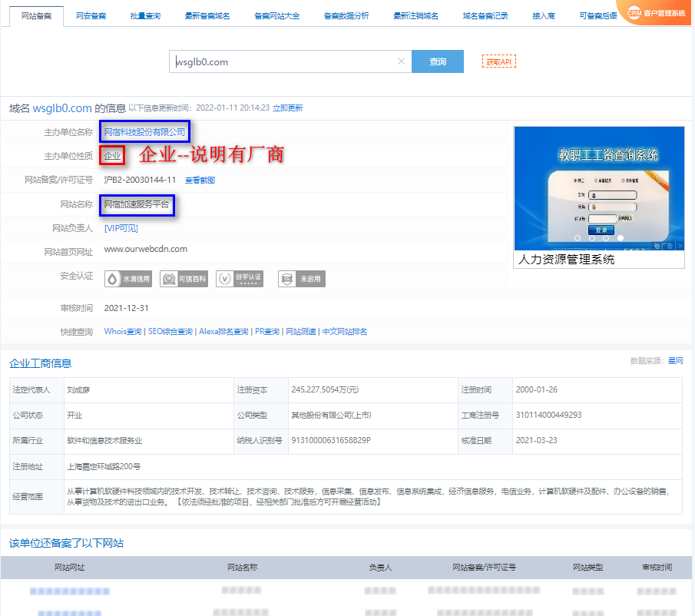The width and height of the screenshot is (695, 616).
Task: Open the 批量查询 tab
Action: (145, 16)
